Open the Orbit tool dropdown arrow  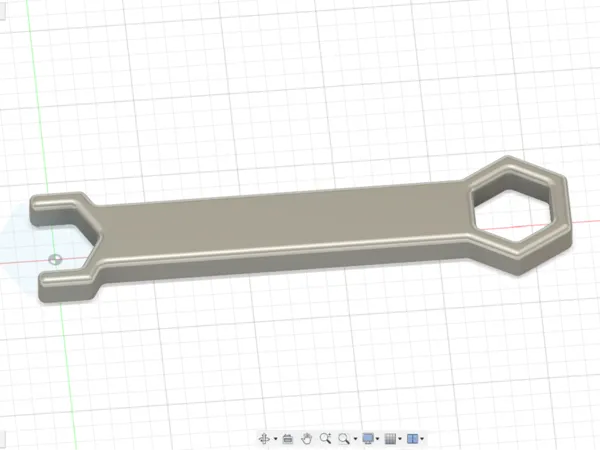coord(276,439)
